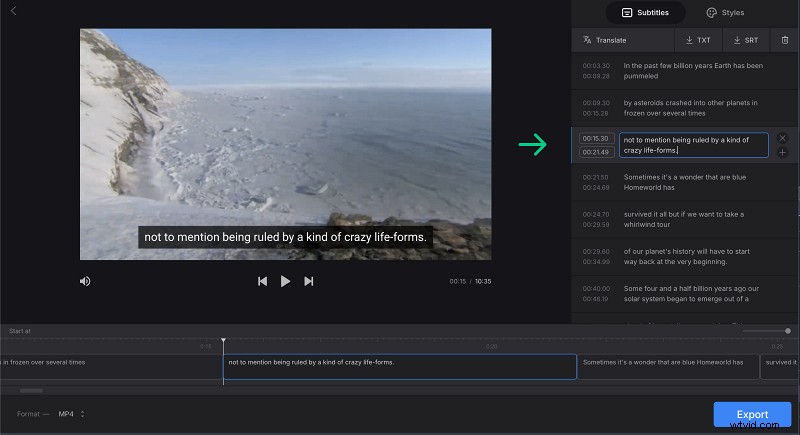This screenshot has width=800, height=435.
Task: Switch to the Styles tab
Action: point(725,13)
